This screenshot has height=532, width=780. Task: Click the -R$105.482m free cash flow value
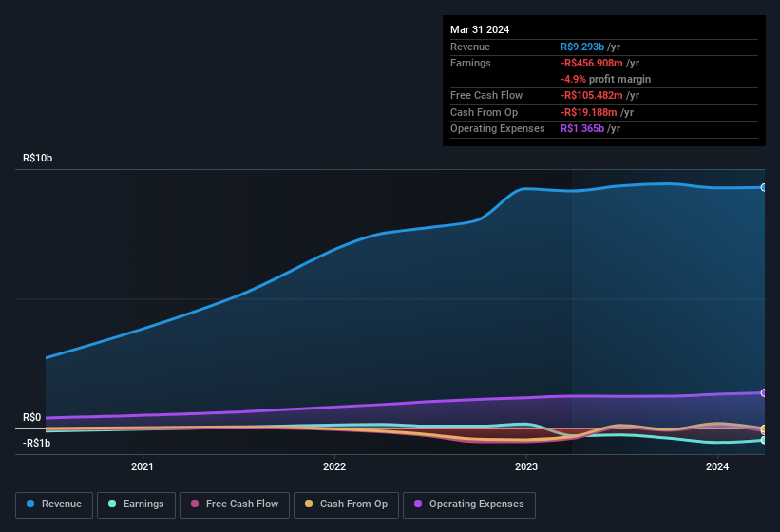pos(592,95)
